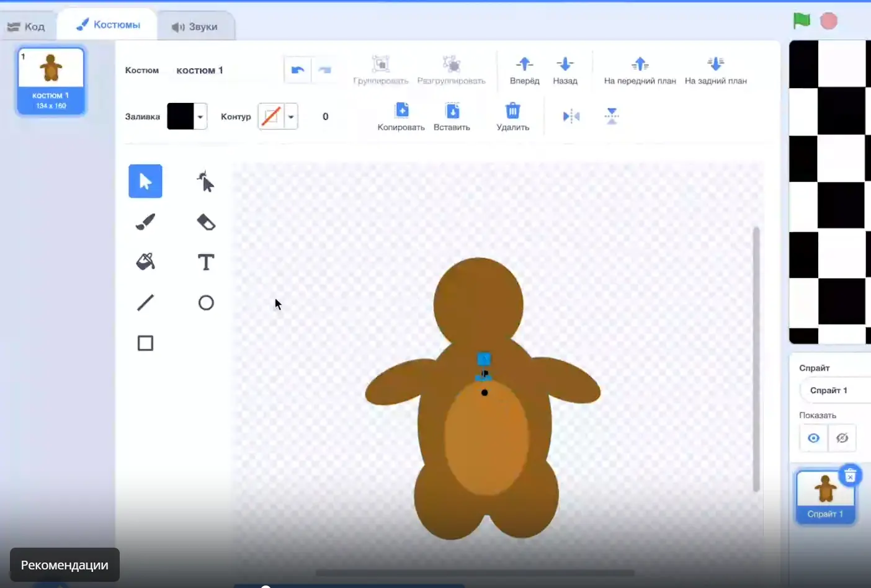The height and width of the screenshot is (588, 871).
Task: Select the Circle tool
Action: click(x=206, y=303)
